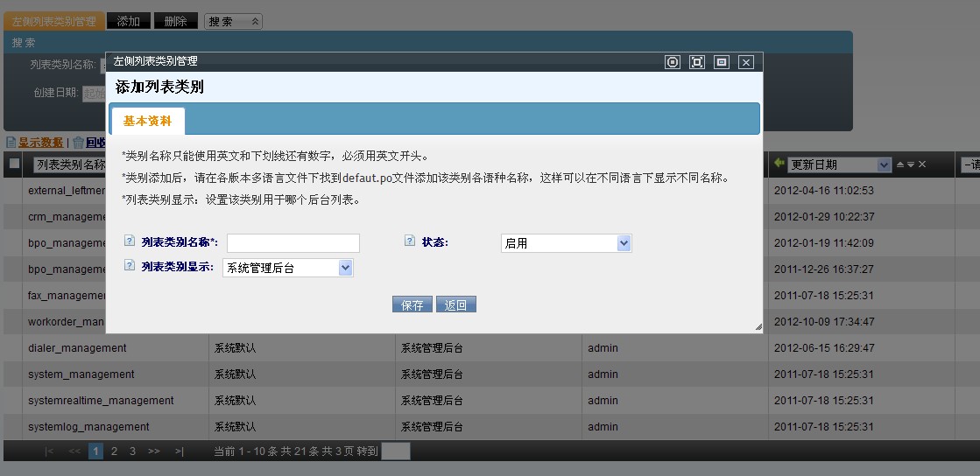
Task: Open the 左侧列表类别管理 tab at top
Action: coord(53,21)
